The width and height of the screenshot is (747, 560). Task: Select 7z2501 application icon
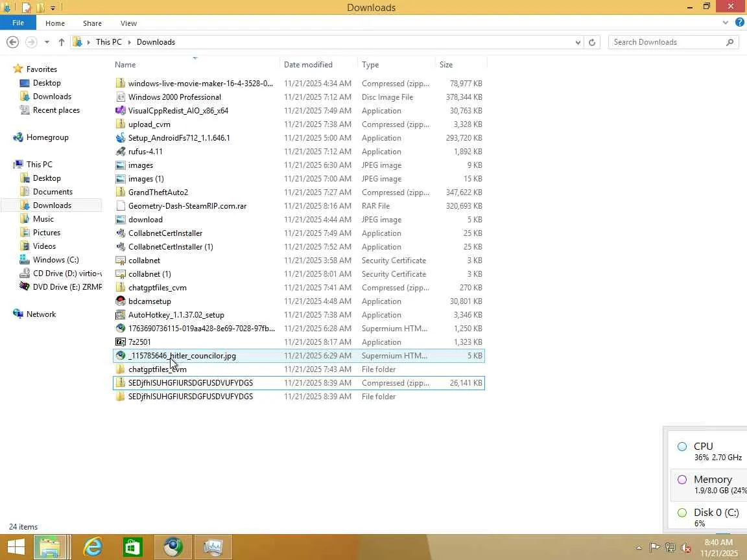click(121, 342)
